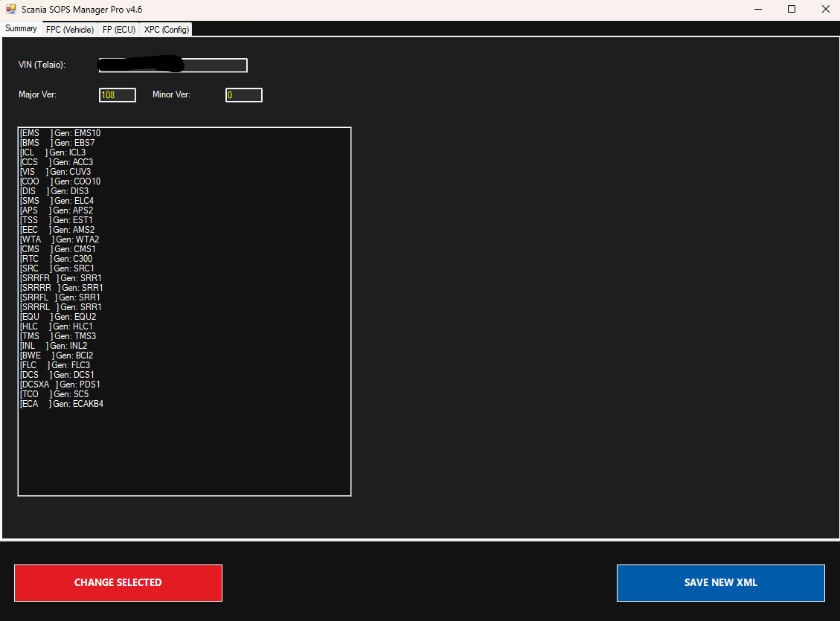840x621 pixels.
Task: Click into the VIN (Telaio) field
Action: click(173, 65)
